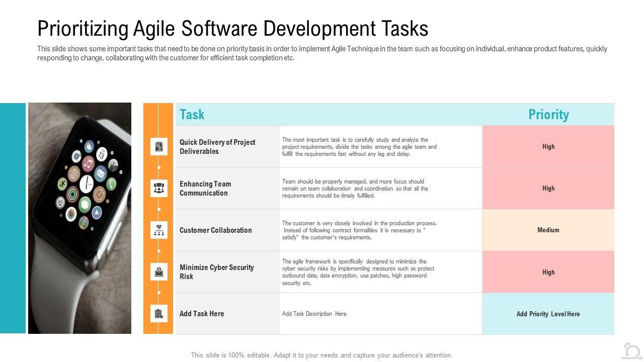
Task: Select Minimize Cyber Security Risk label
Action: pyautogui.click(x=217, y=272)
